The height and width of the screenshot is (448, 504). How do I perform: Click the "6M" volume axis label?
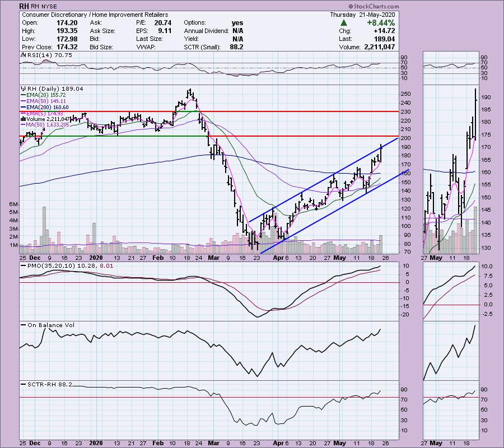click(13, 204)
